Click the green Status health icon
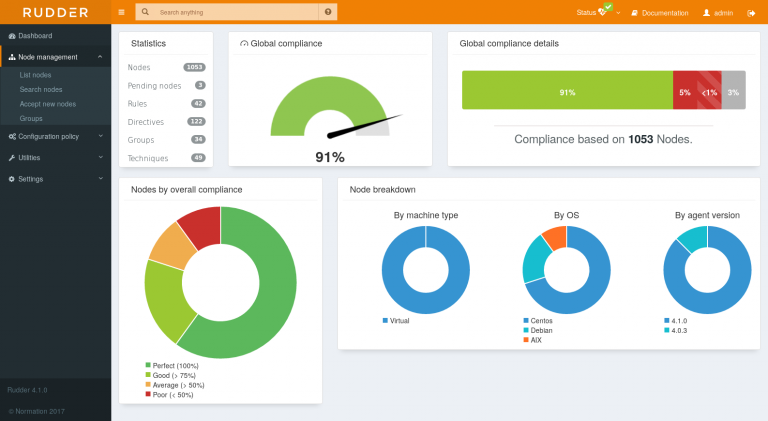Screen dimensions: 768x421 [x=605, y=11]
